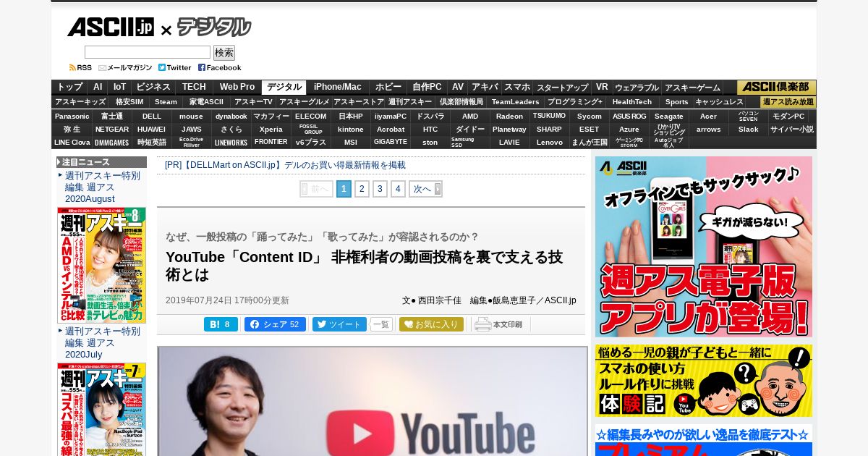Click the YouTube Content ID article headline

point(364,266)
